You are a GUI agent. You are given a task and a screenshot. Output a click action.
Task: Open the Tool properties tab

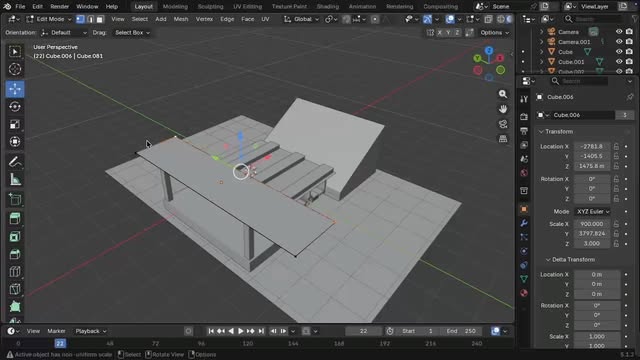click(524, 99)
